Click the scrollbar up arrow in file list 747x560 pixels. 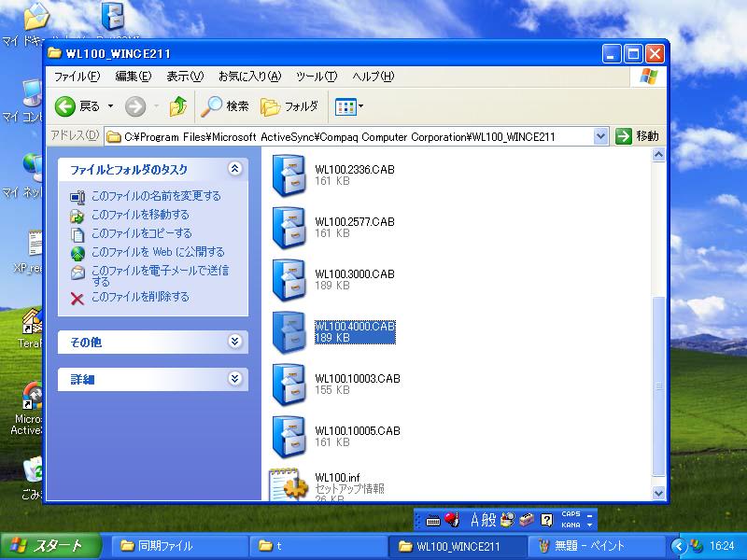coord(658,155)
